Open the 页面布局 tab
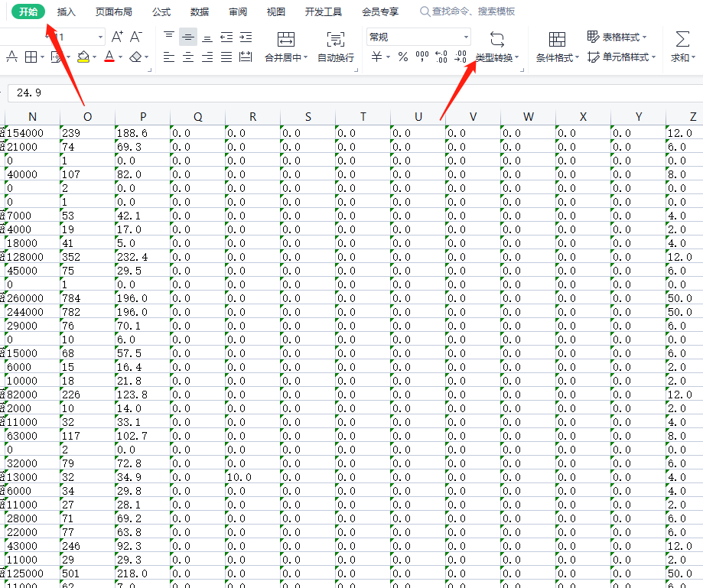 click(x=114, y=11)
